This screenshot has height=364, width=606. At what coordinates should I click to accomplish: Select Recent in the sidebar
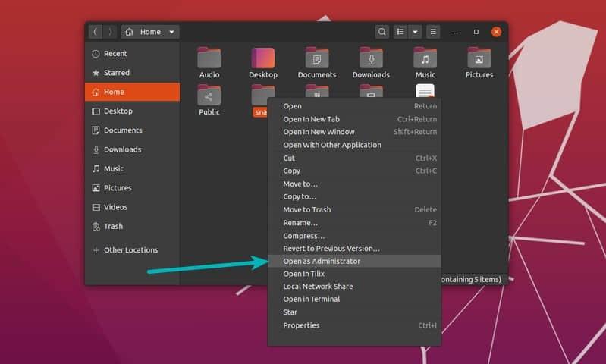[115, 54]
